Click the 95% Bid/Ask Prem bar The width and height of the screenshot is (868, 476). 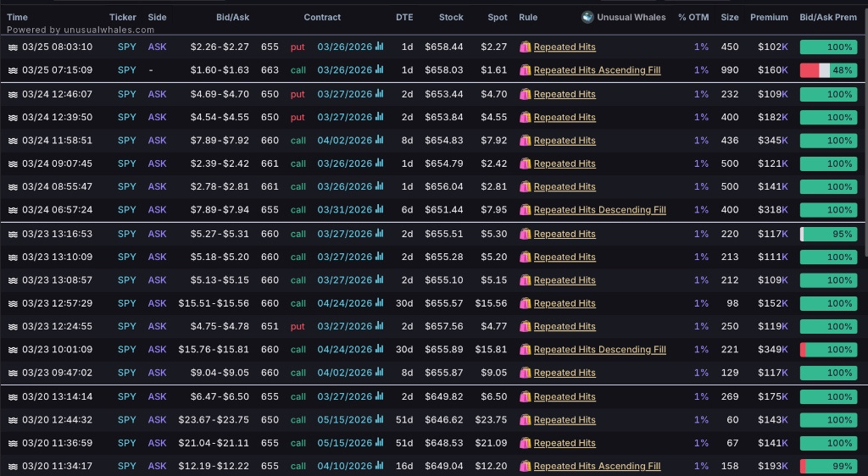click(828, 234)
